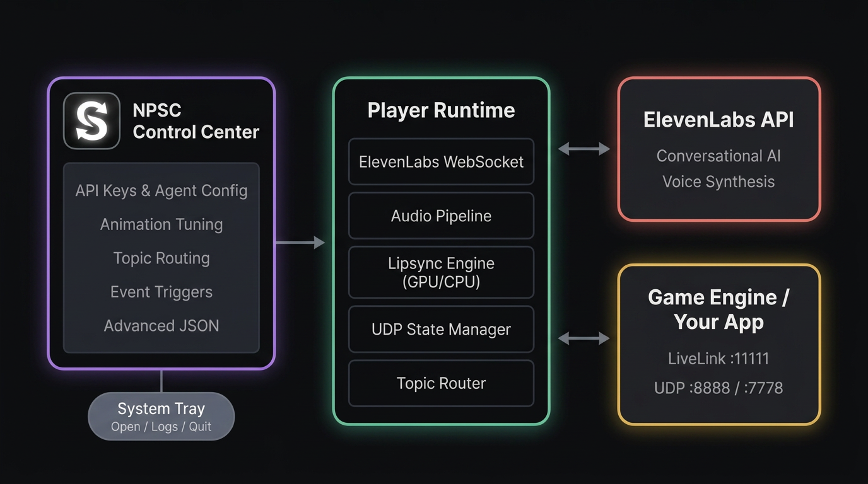The width and height of the screenshot is (868, 484).
Task: Expand the Advanced JSON section
Action: point(161,325)
